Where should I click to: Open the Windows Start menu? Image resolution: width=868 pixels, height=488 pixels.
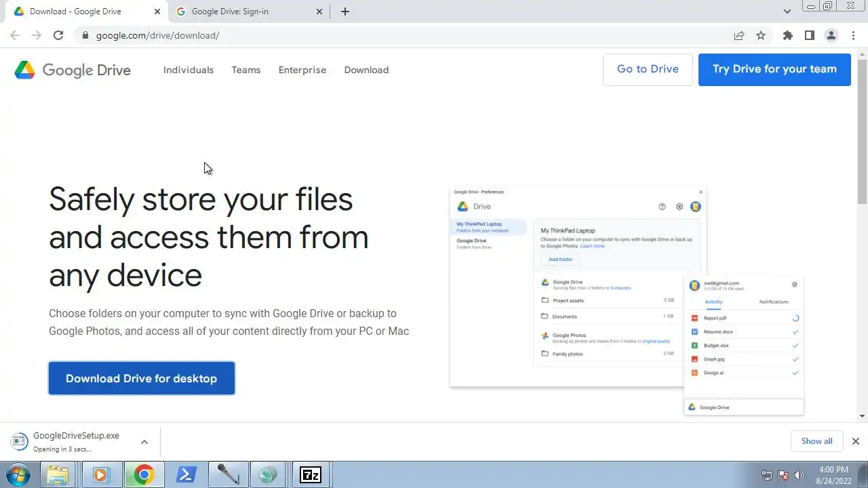(17, 474)
